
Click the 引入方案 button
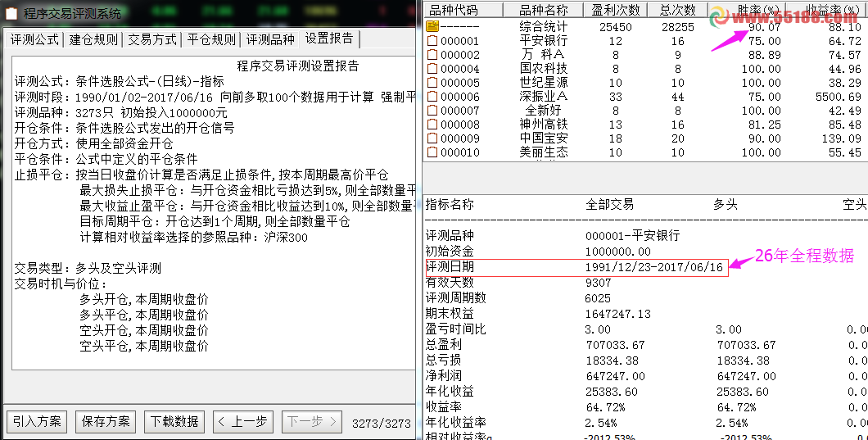click(x=37, y=422)
